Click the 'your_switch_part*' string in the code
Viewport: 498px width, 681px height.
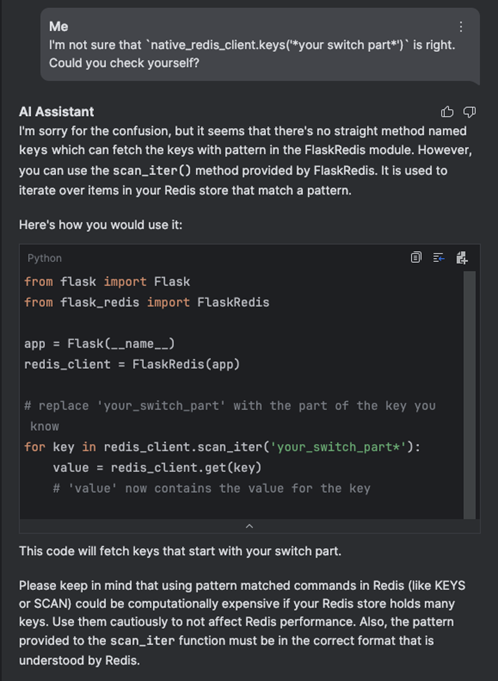(338, 447)
